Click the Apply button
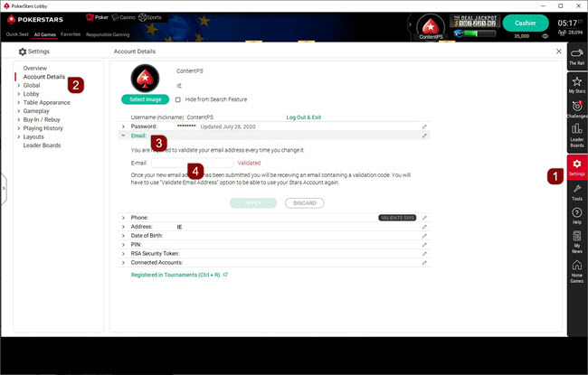The height and width of the screenshot is (375, 588). (x=253, y=203)
